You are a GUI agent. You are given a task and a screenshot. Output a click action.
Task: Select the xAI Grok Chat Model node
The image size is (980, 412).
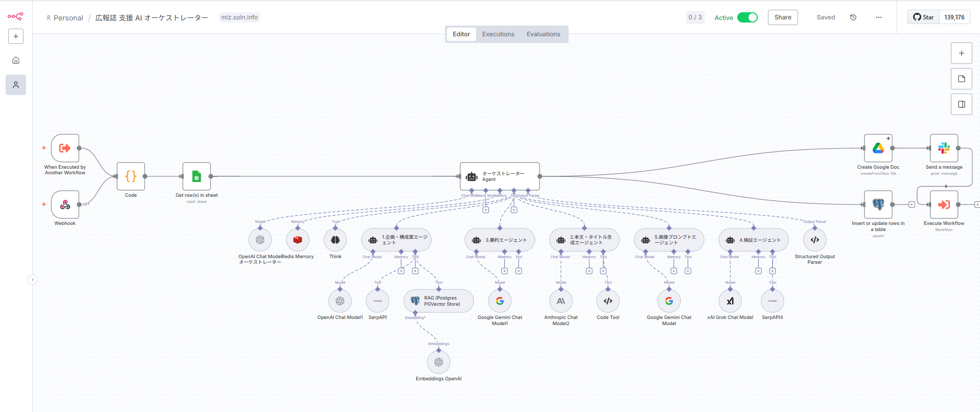click(730, 301)
